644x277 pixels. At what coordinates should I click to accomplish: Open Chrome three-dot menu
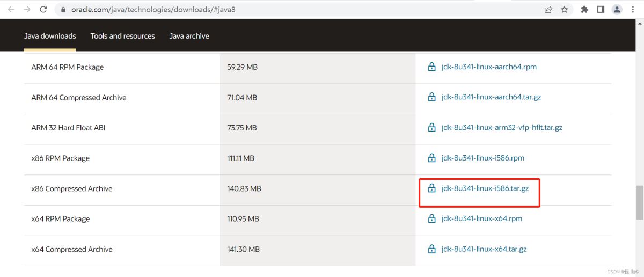[633, 10]
